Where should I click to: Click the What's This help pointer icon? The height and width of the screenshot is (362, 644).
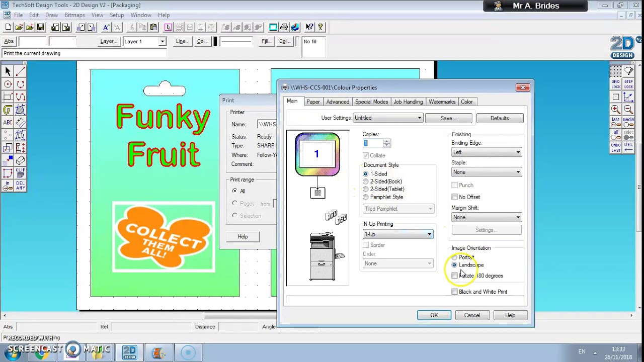pyautogui.click(x=309, y=27)
